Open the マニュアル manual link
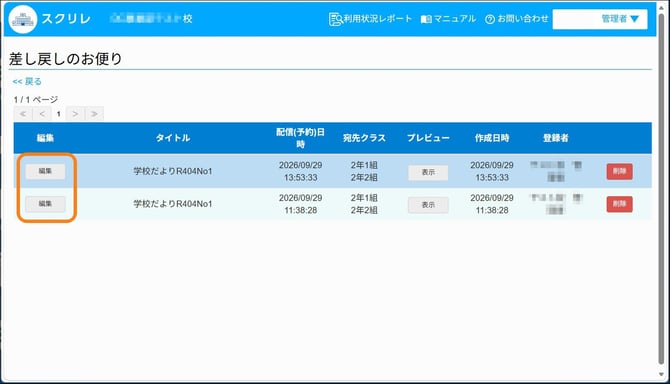Viewport: 670px width, 384px height. (x=448, y=19)
